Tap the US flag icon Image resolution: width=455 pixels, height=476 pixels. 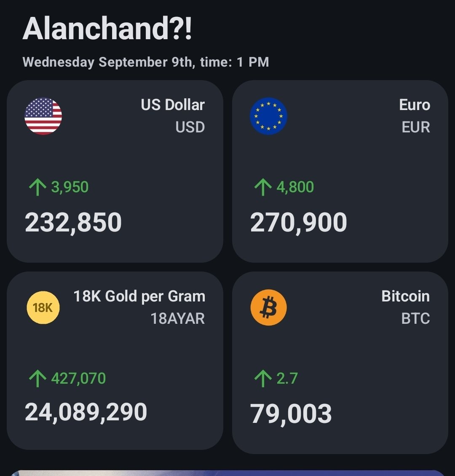click(43, 116)
